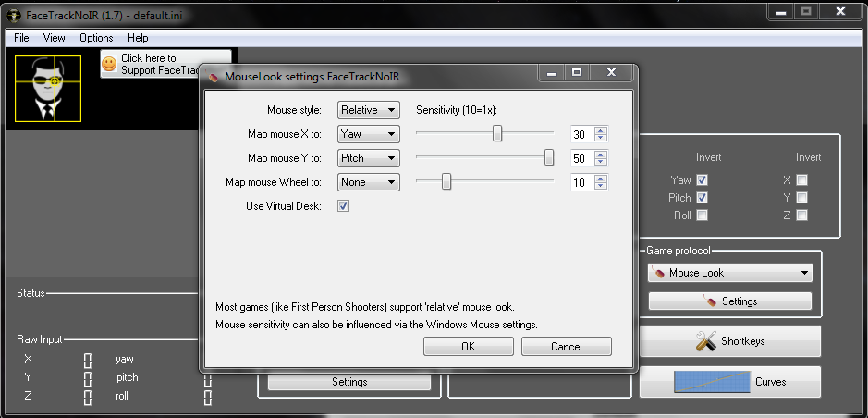
Task: Open the Help menu
Action: [x=138, y=38]
